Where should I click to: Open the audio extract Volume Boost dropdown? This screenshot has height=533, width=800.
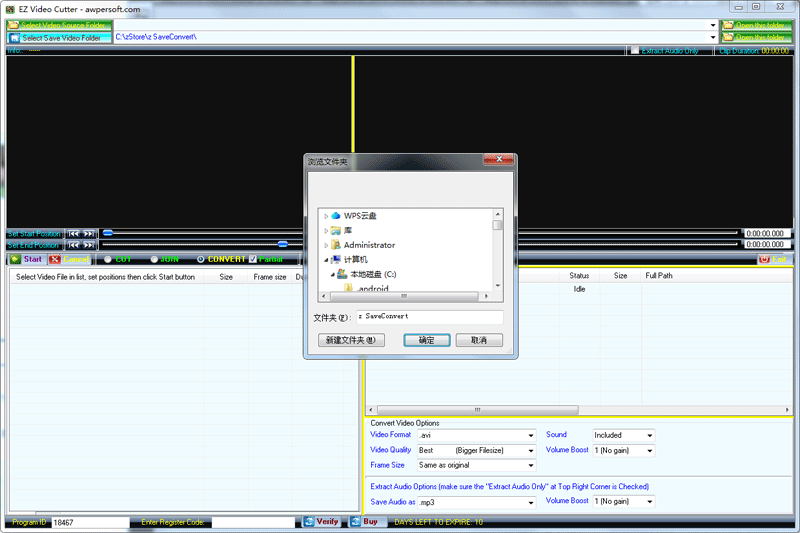tap(649, 502)
